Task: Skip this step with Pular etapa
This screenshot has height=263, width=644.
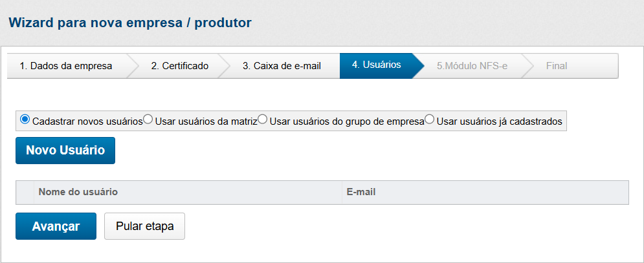Action: (144, 226)
